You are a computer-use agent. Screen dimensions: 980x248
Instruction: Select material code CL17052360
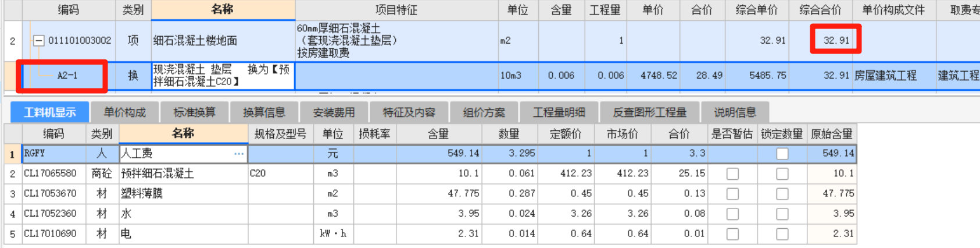click(x=50, y=214)
